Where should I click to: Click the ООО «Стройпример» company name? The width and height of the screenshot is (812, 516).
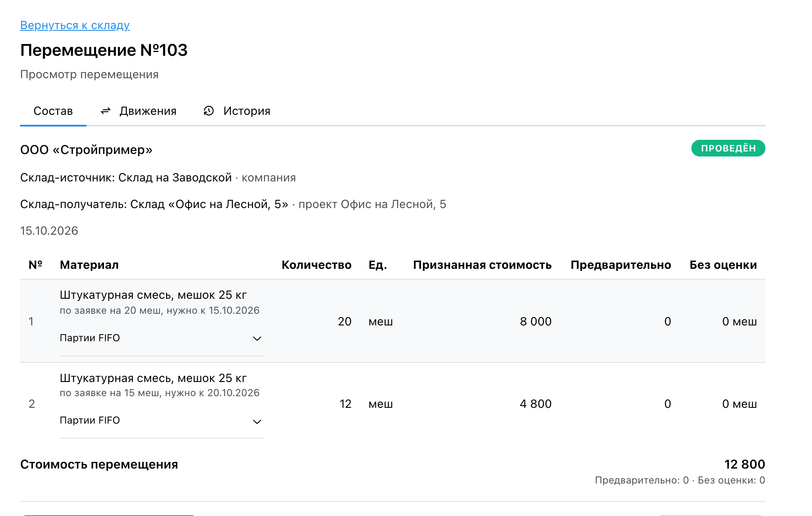[87, 150]
